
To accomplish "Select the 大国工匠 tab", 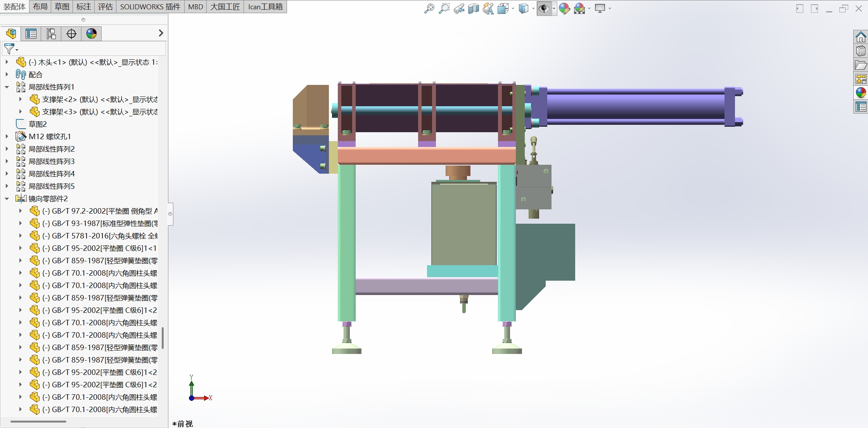I will tap(225, 7).
